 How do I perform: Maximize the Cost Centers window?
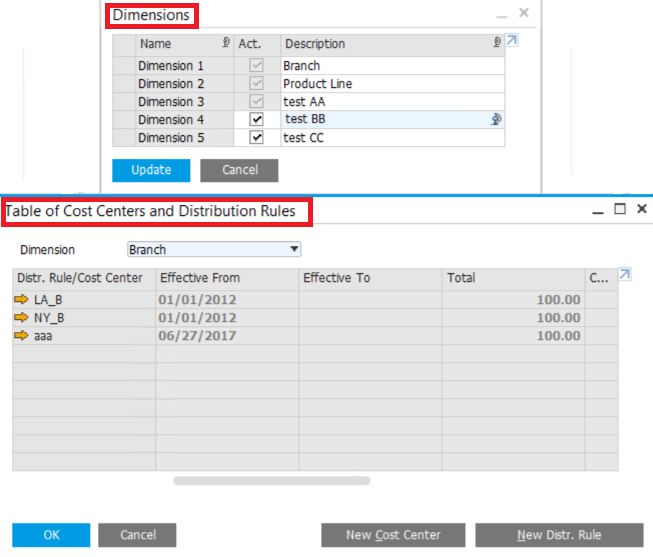point(620,209)
